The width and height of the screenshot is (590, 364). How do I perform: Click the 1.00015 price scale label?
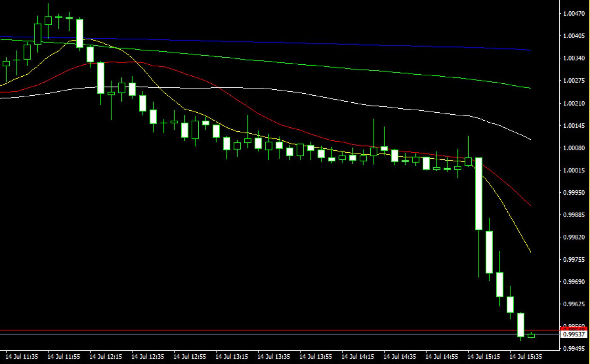pyautogui.click(x=574, y=170)
